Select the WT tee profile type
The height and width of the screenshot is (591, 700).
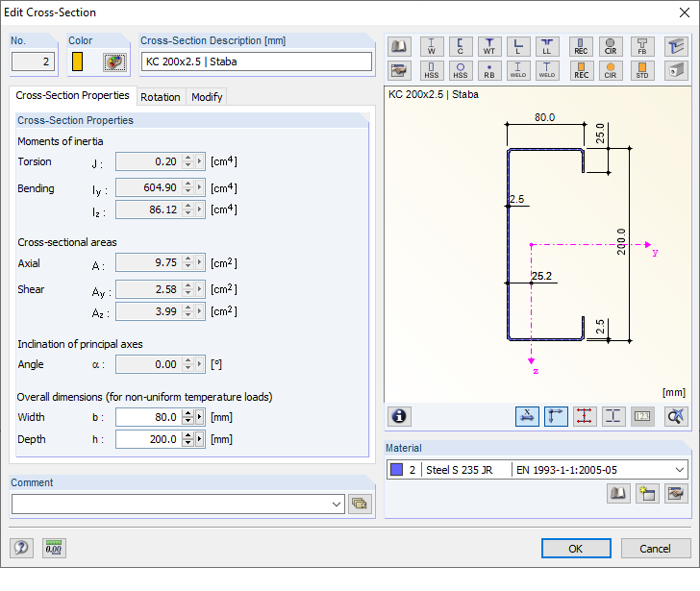(x=489, y=46)
